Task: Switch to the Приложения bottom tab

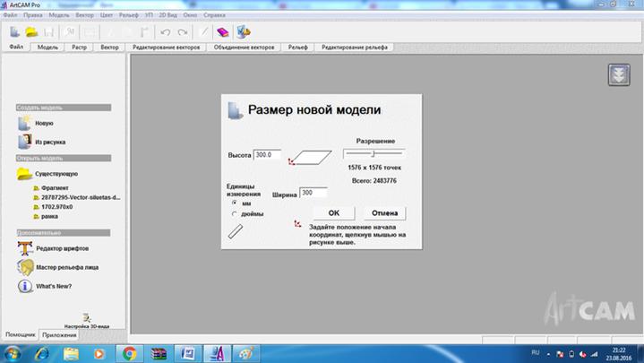Action: 59,335
